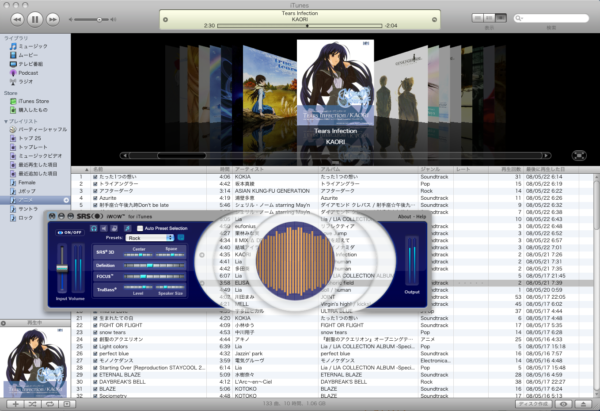Click the eye browse button at bottom right
600x411 pixels.
click(x=563, y=404)
